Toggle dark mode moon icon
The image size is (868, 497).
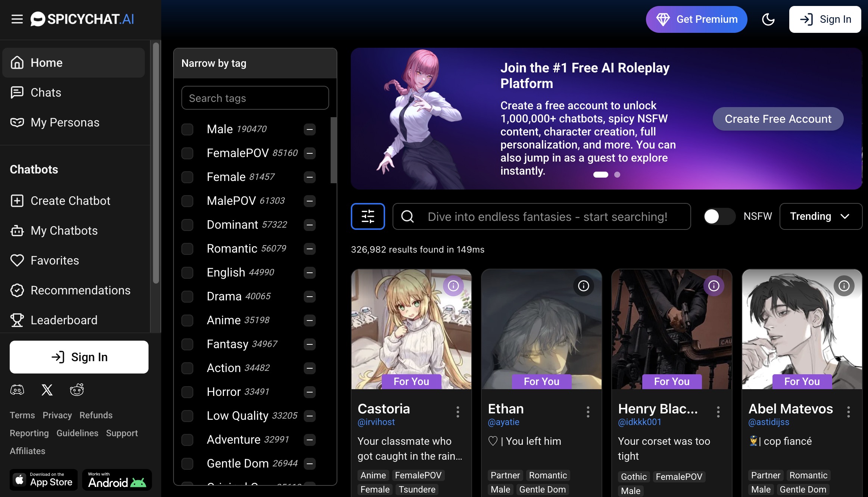(768, 19)
